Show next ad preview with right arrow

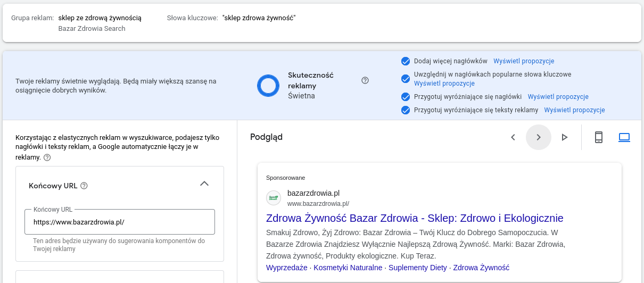click(x=539, y=137)
